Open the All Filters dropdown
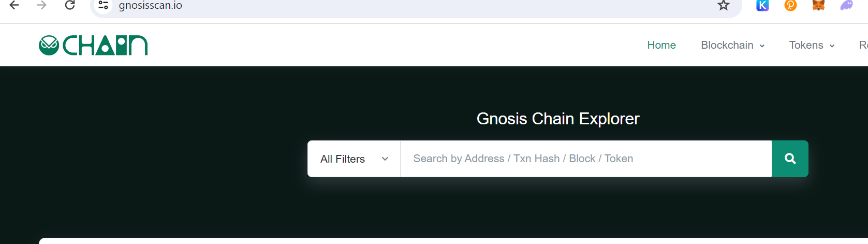Viewport: 868px width, 244px height. pos(354,159)
